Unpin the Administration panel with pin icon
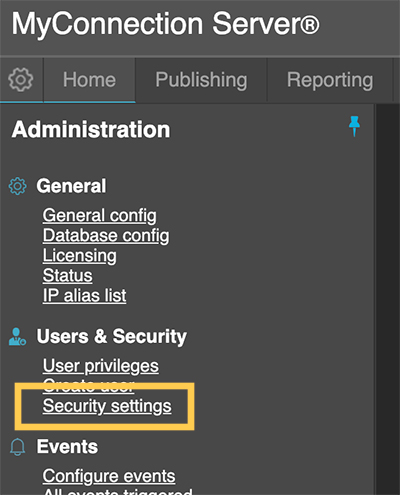 click(x=354, y=126)
